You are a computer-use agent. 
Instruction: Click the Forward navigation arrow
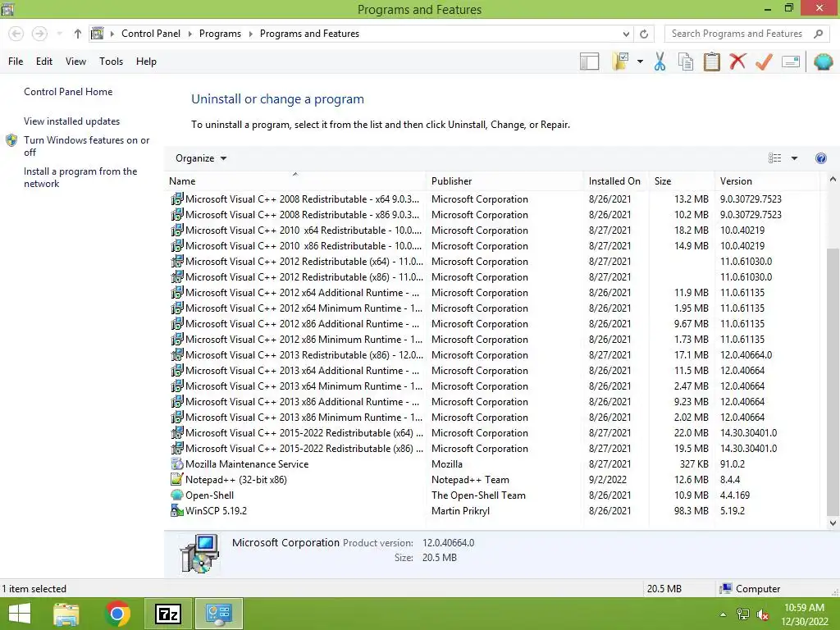[x=39, y=34]
